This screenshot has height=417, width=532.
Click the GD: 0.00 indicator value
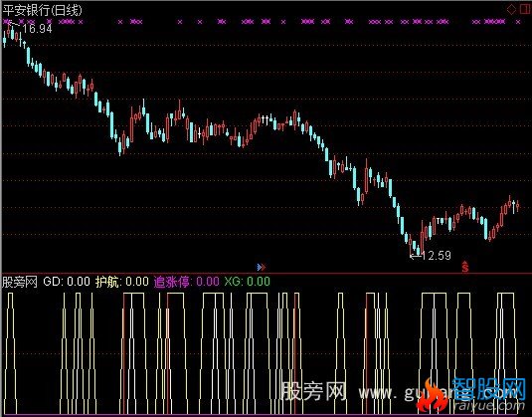(67, 282)
